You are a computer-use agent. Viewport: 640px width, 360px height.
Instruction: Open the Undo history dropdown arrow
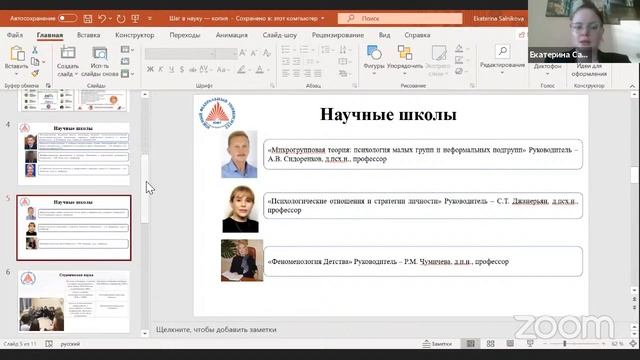(x=110, y=18)
